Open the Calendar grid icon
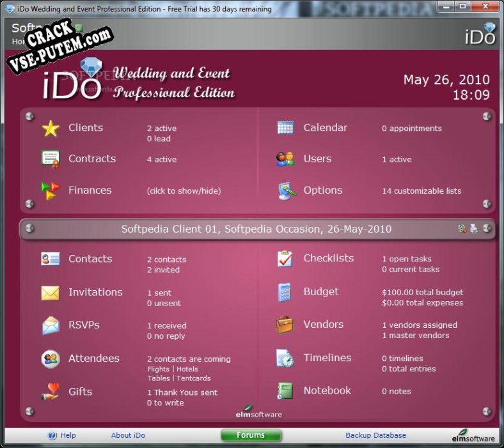 point(285,128)
